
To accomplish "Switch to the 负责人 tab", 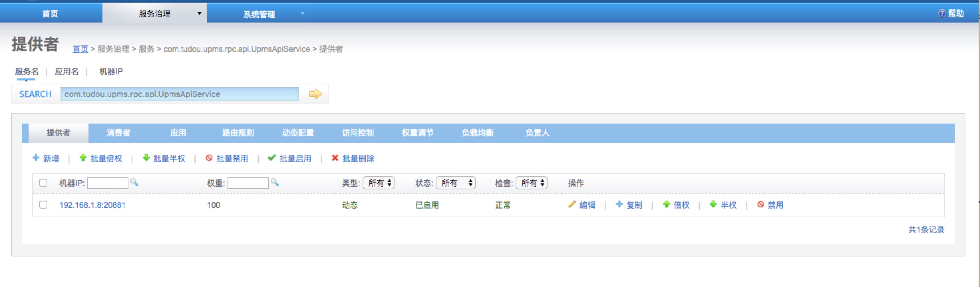I will [538, 133].
